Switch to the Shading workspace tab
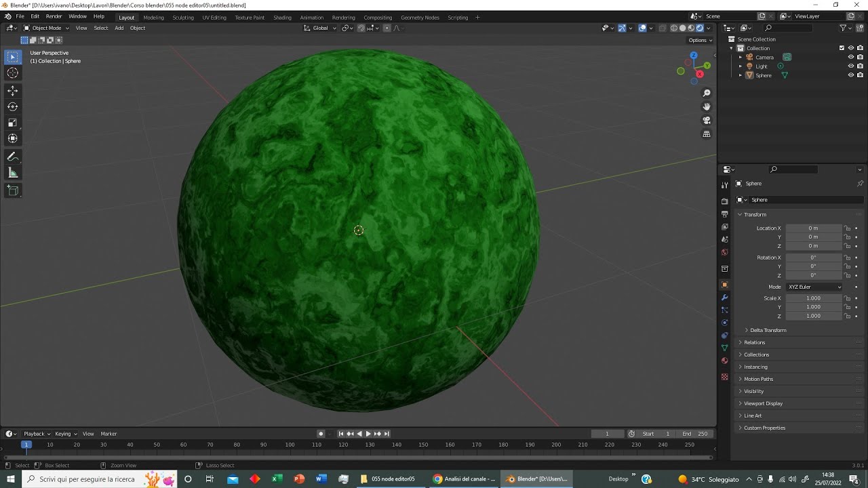The image size is (868, 488). click(x=282, y=17)
